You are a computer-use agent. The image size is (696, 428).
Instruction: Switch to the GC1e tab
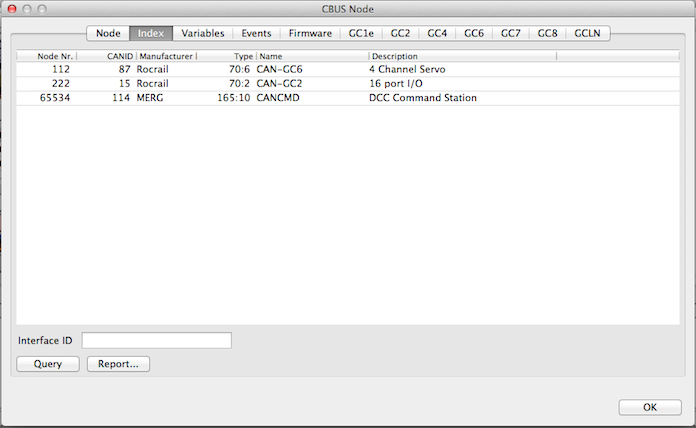[362, 33]
